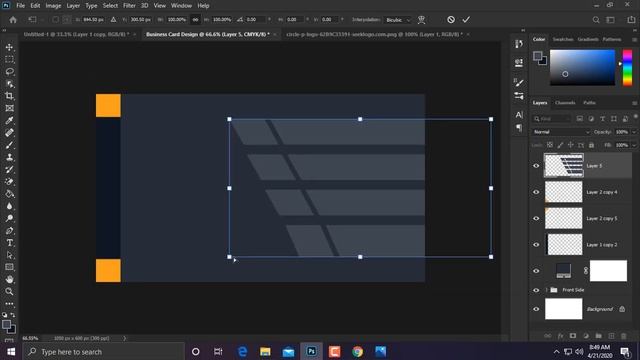Hide the Front Side group

[x=536, y=290]
